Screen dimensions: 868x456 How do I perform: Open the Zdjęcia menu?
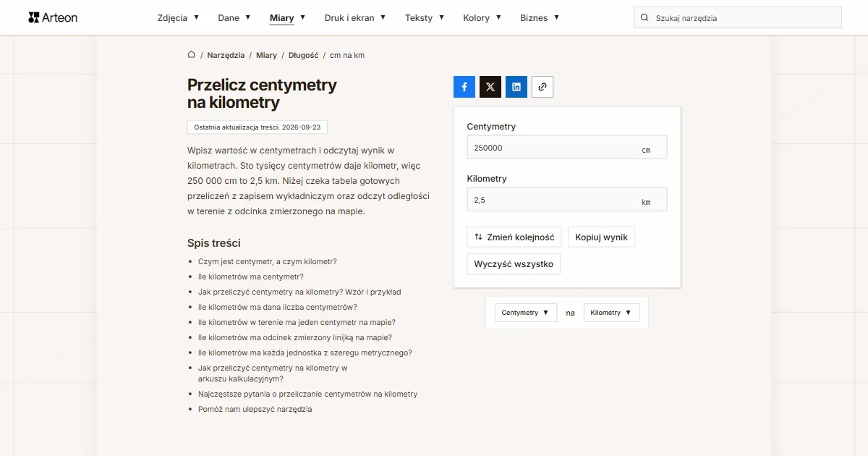point(178,18)
